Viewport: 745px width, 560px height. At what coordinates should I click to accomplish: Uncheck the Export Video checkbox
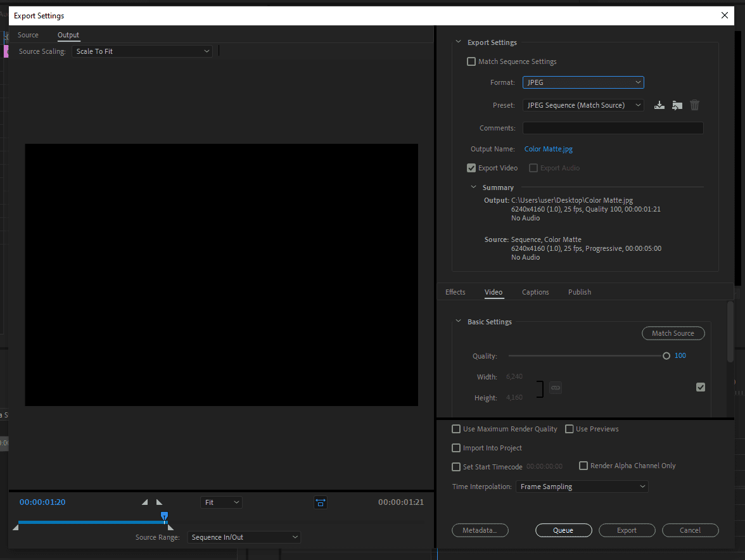pos(471,168)
